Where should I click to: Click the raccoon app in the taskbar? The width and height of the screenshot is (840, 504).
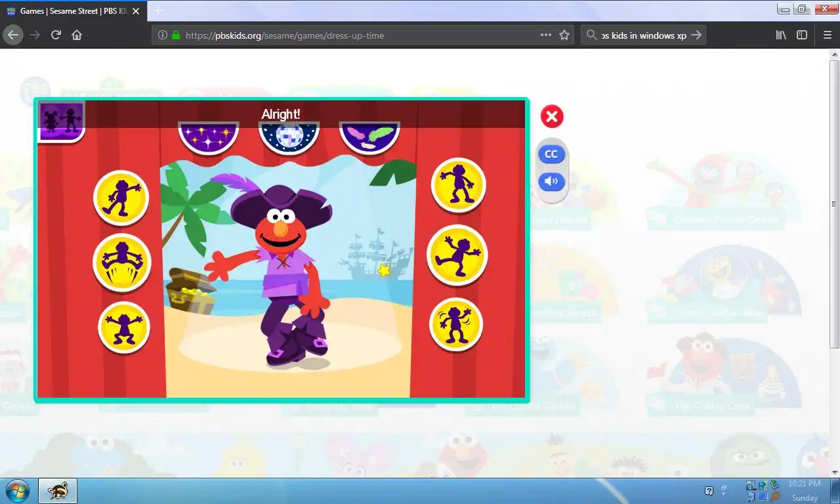pos(58,490)
